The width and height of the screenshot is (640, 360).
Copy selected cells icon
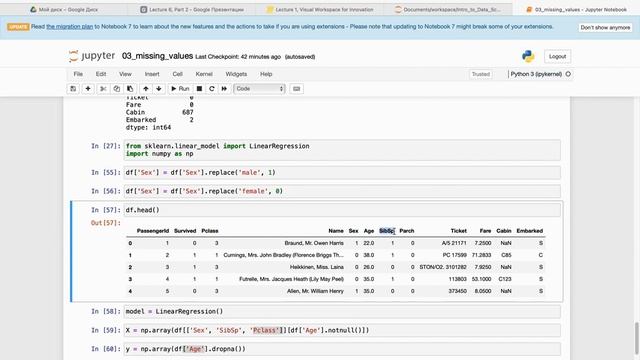(117, 89)
